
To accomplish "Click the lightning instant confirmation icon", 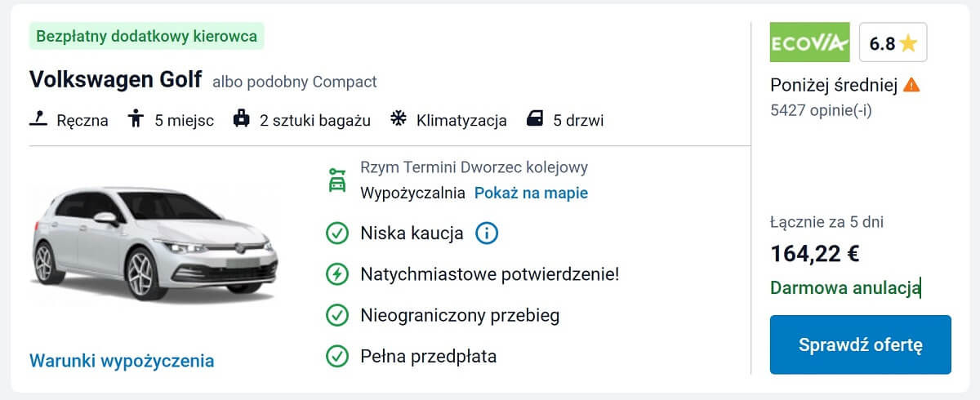I will [x=336, y=274].
